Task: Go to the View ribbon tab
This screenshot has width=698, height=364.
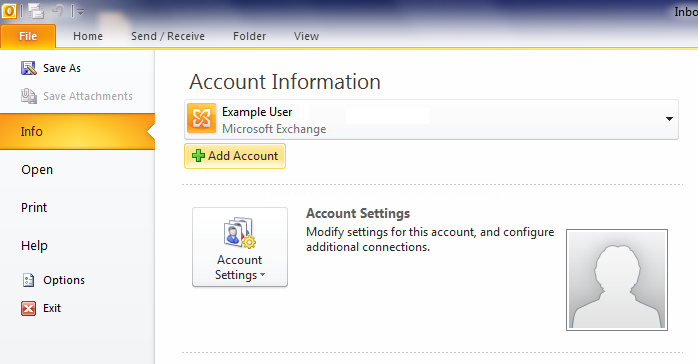Action: 306,36
